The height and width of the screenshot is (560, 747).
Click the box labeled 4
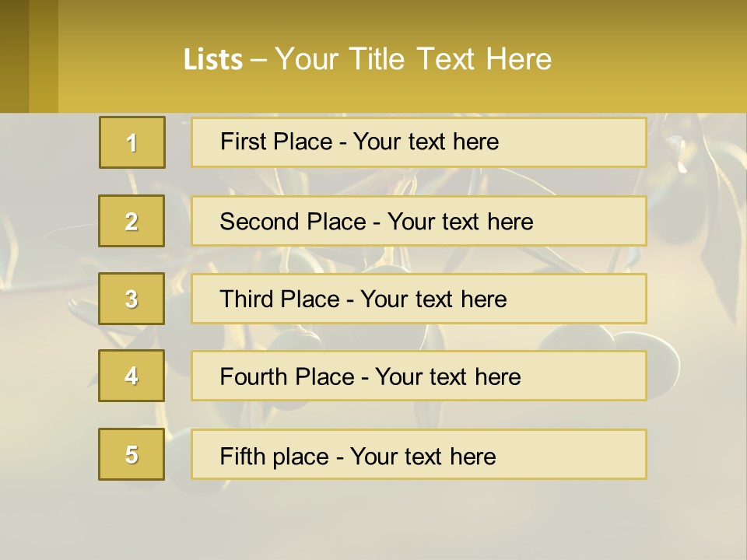[132, 376]
